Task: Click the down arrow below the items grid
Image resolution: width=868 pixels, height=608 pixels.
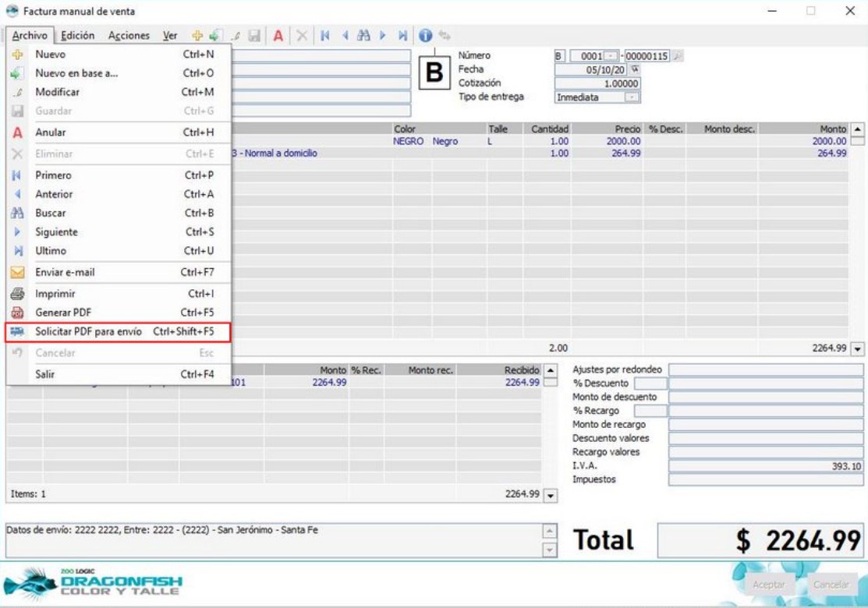Action: (x=858, y=349)
